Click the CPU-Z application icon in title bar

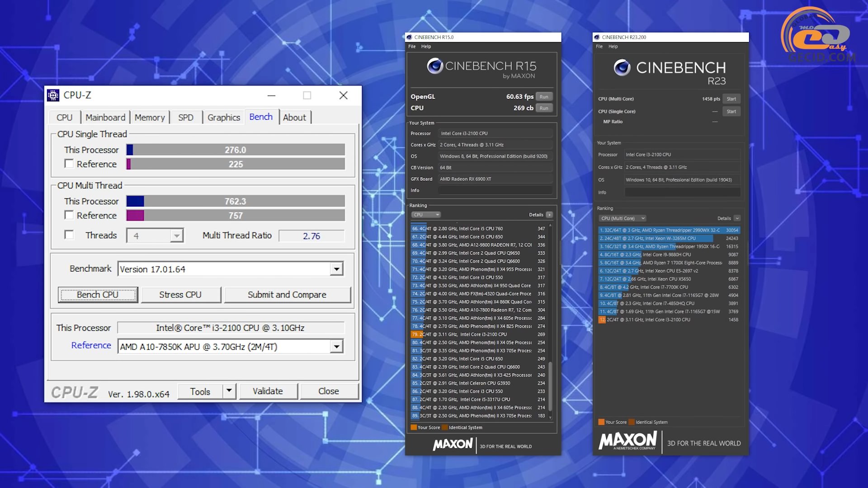point(53,95)
